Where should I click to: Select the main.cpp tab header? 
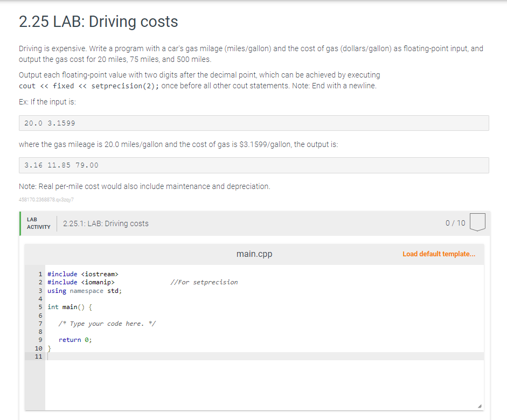click(x=254, y=254)
